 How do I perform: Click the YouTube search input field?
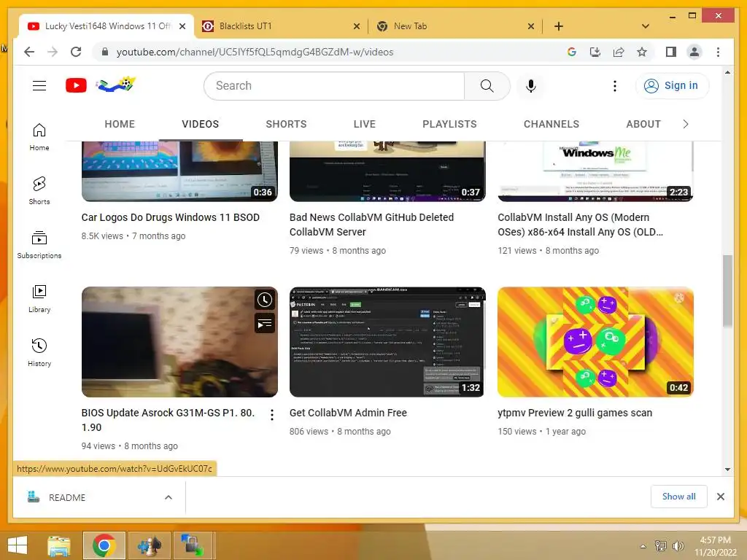click(x=333, y=86)
